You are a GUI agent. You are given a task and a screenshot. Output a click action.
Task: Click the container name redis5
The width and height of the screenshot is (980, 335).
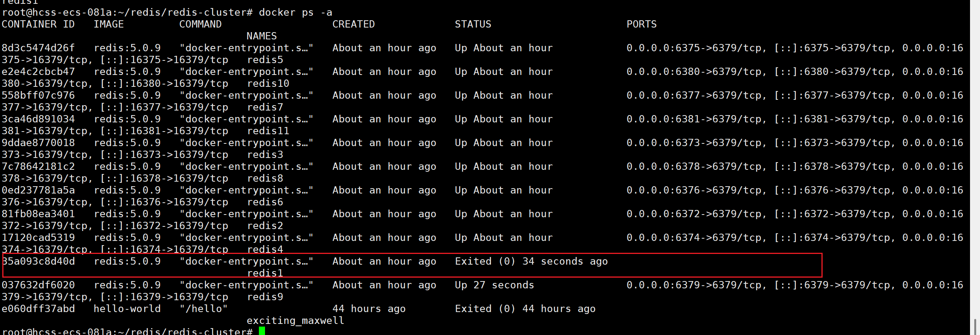[265, 60]
